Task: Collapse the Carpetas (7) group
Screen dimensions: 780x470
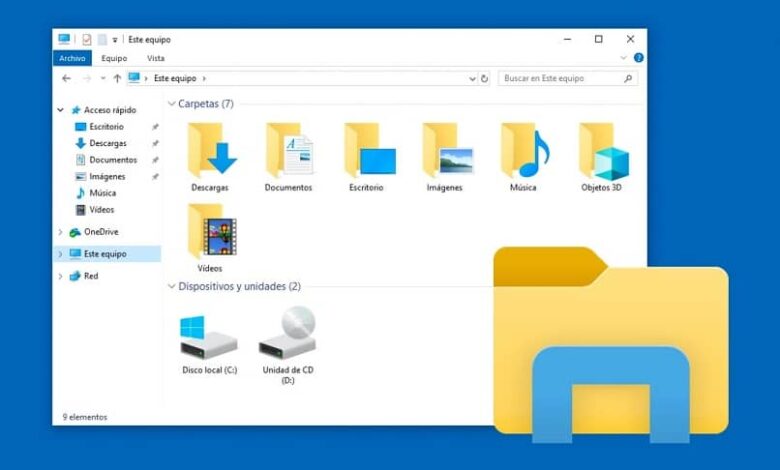Action: click(x=172, y=103)
